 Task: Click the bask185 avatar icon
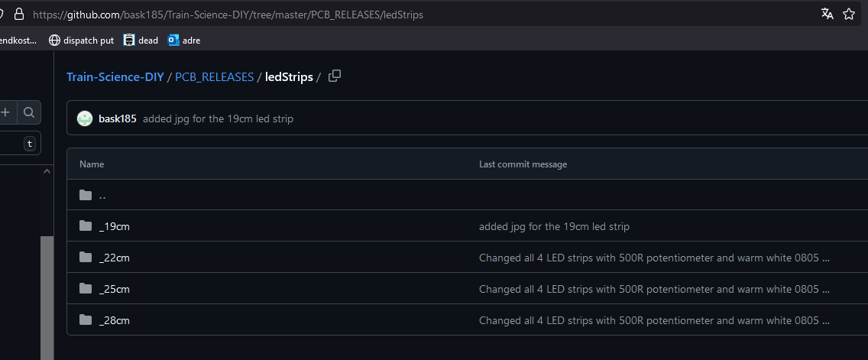point(85,118)
